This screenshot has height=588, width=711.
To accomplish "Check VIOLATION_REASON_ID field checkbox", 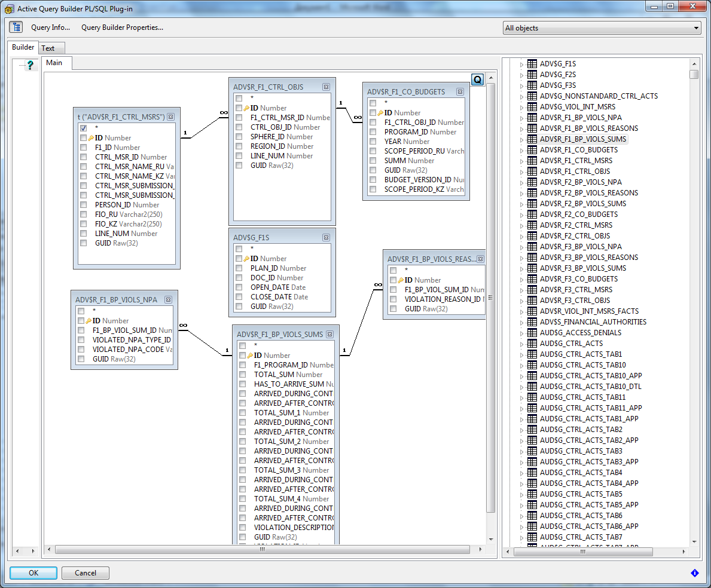I will [x=393, y=299].
